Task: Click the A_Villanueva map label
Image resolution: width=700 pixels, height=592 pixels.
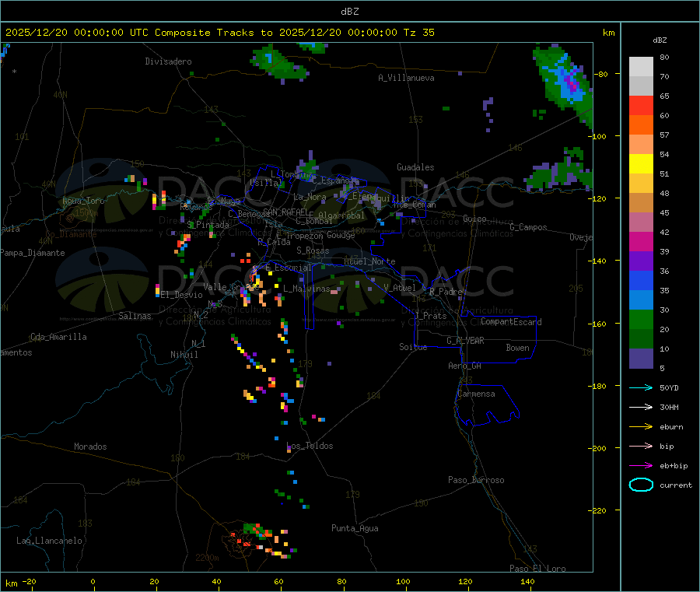Action: tap(406, 78)
